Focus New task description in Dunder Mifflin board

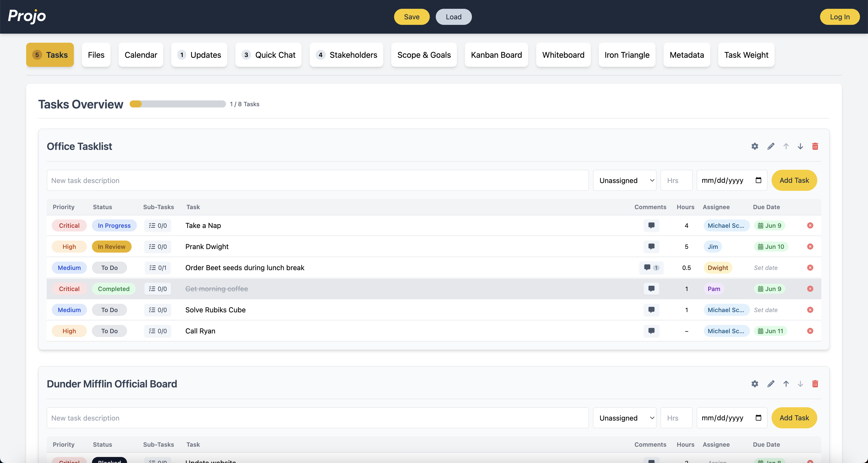[318, 418]
